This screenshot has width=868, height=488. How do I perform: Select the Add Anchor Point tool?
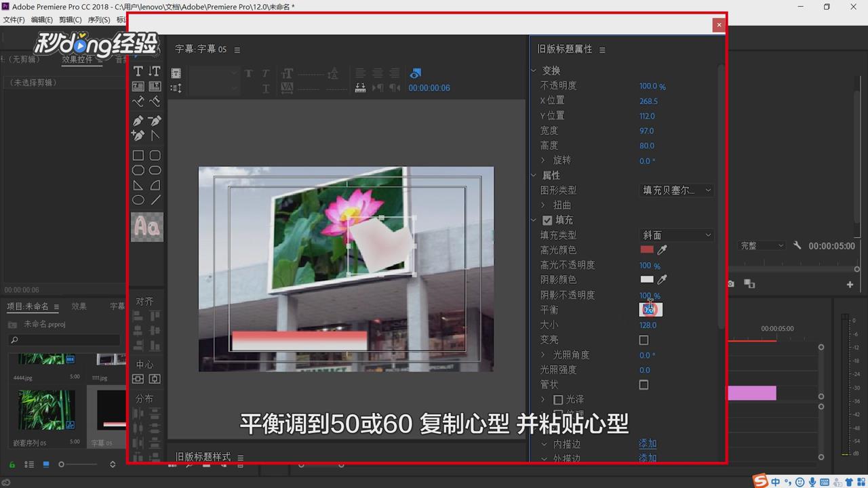(138, 136)
